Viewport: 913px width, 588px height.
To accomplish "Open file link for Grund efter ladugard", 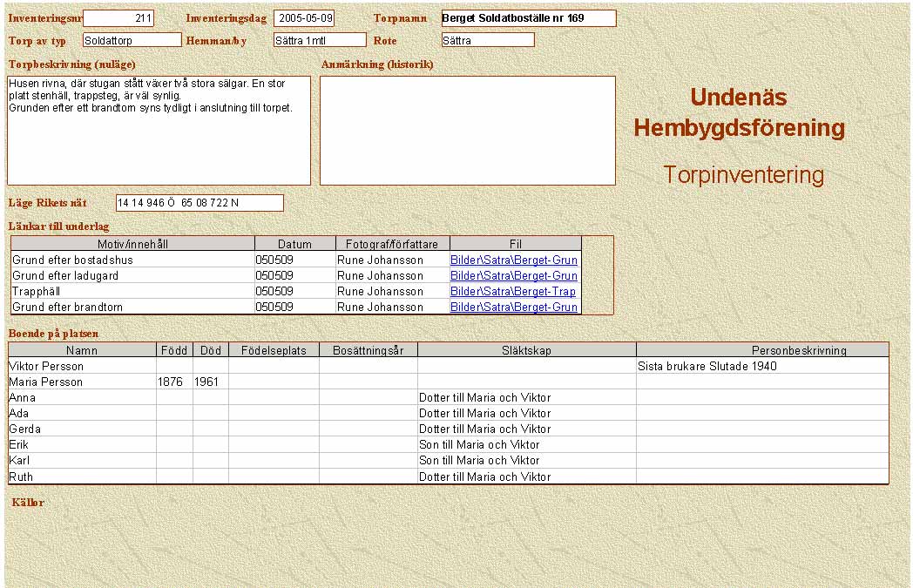I will pyautogui.click(x=514, y=276).
